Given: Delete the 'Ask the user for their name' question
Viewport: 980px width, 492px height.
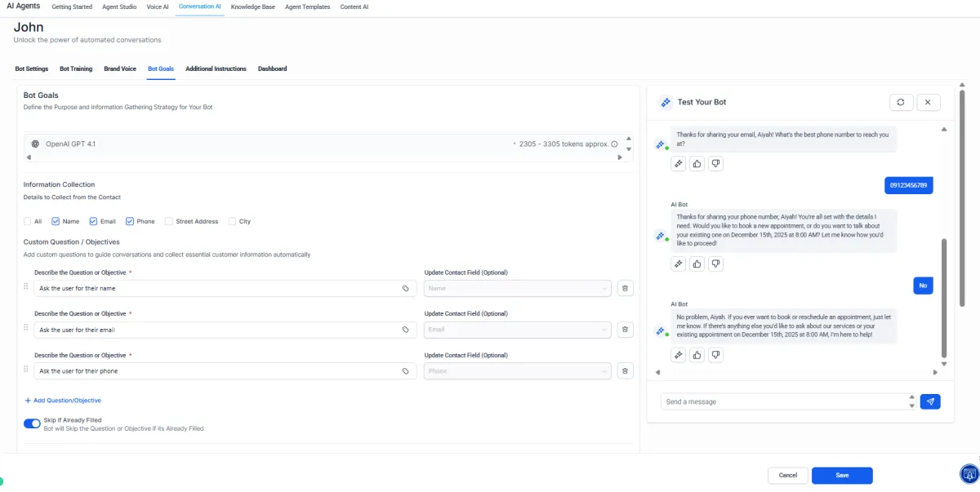Looking at the screenshot, I should pyautogui.click(x=625, y=288).
